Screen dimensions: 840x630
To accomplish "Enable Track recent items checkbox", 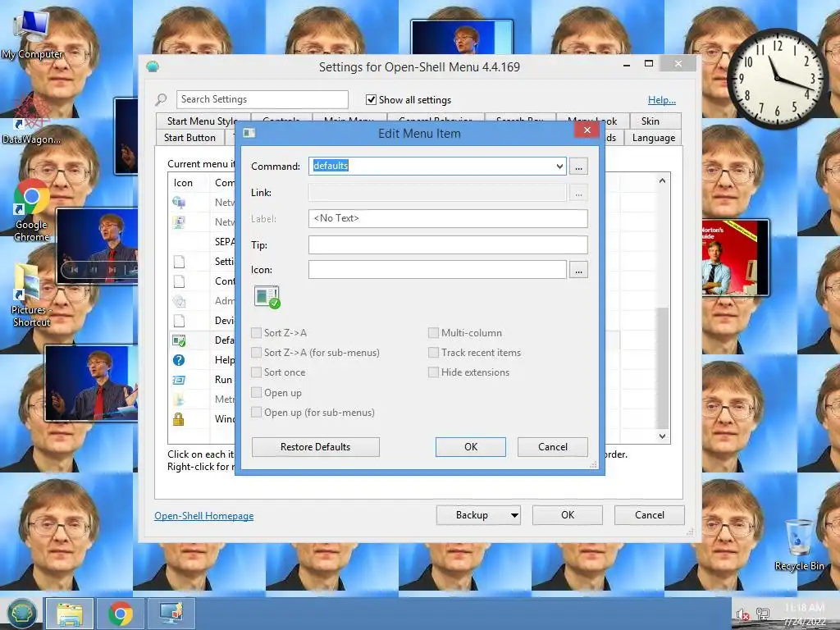I will (433, 353).
